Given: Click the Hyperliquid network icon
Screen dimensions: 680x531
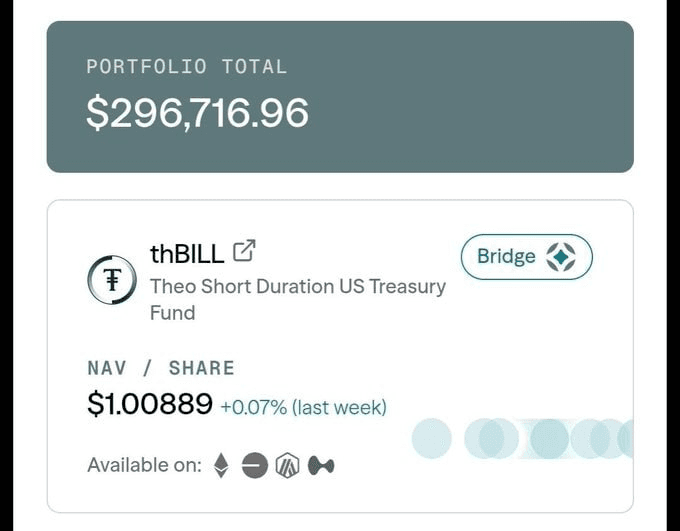Looking at the screenshot, I should point(321,465).
